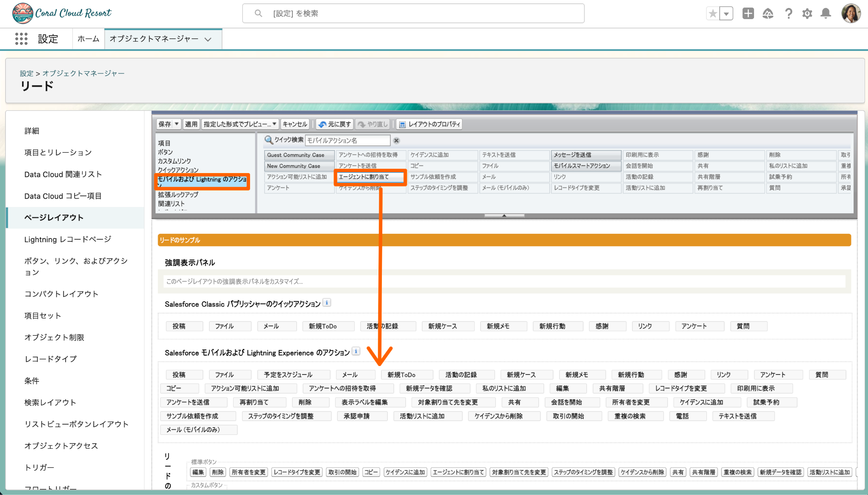Open the Notifications bell

click(826, 14)
